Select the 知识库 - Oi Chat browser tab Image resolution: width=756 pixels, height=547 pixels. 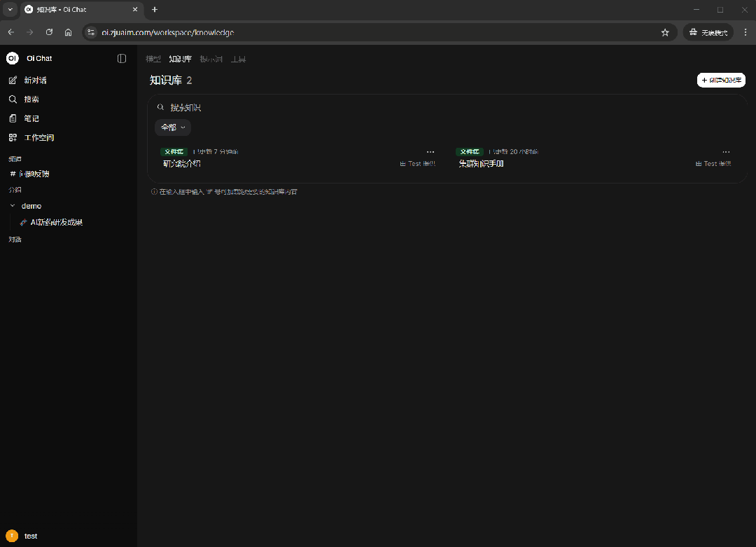[x=81, y=10]
